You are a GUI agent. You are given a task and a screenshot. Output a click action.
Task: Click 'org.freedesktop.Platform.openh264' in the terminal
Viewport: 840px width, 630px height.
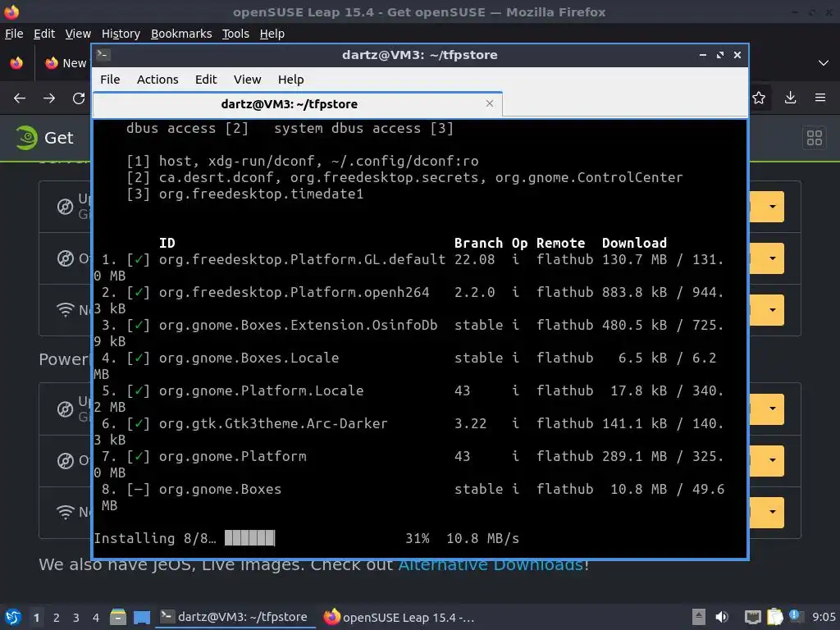[294, 292]
